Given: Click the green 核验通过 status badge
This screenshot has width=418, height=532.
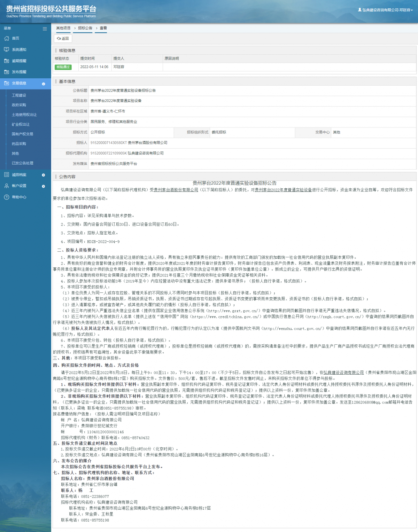Looking at the screenshot, I should 63,67.
